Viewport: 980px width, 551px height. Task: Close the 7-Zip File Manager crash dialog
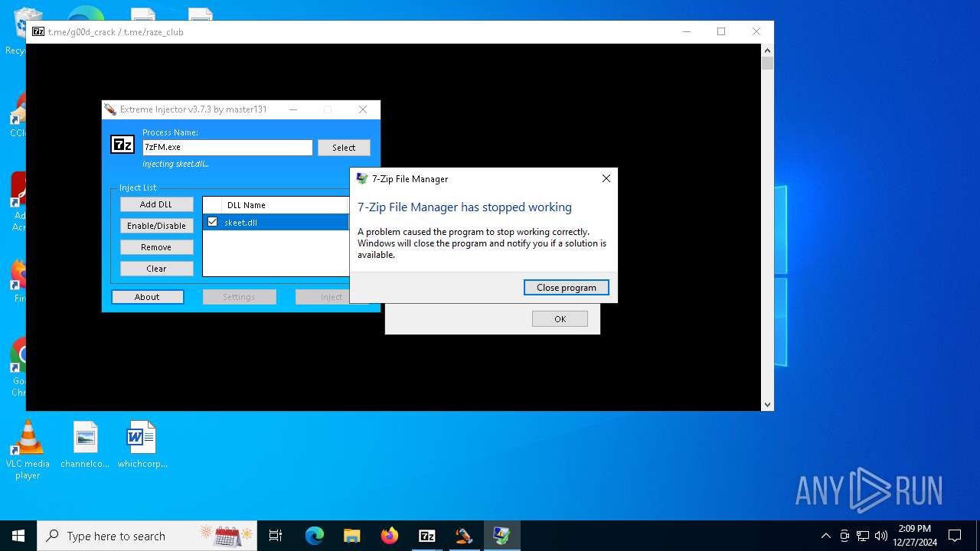point(606,178)
